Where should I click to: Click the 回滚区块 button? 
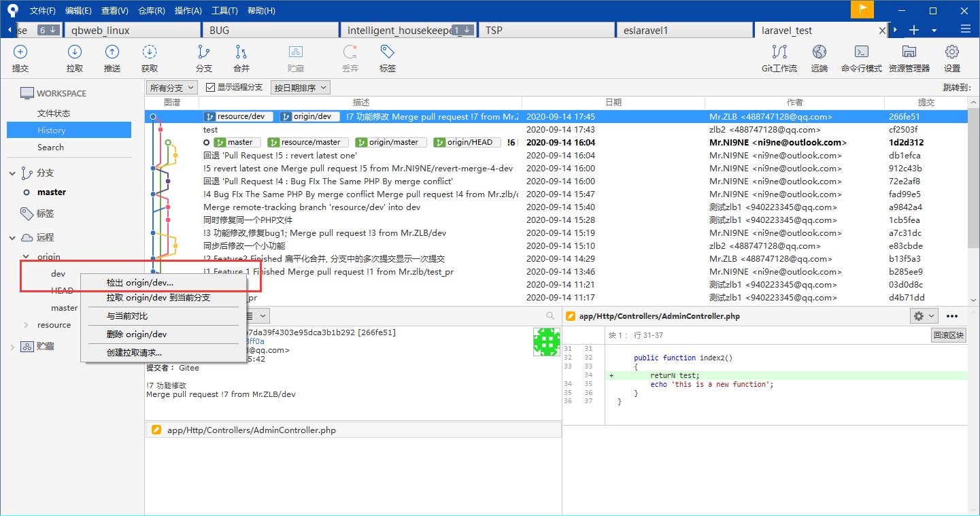(948, 335)
